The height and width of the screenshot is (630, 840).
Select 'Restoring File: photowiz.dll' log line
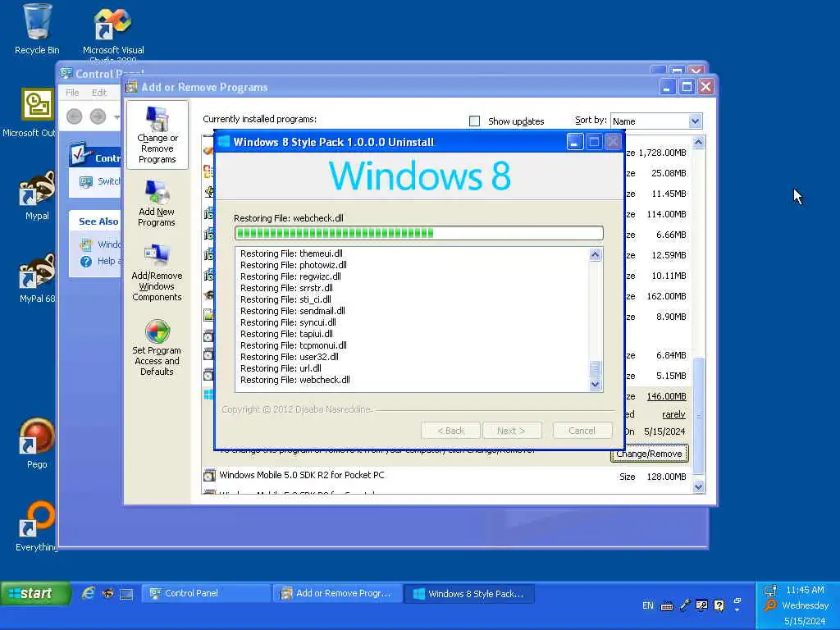pyautogui.click(x=294, y=265)
